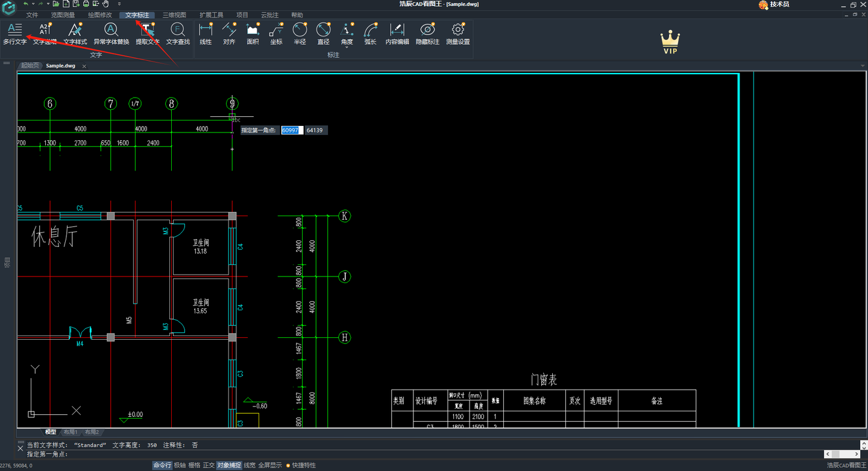Switch to the 绘图修改 ribbon tab
Viewport: 868px width, 471px height.
click(x=100, y=15)
